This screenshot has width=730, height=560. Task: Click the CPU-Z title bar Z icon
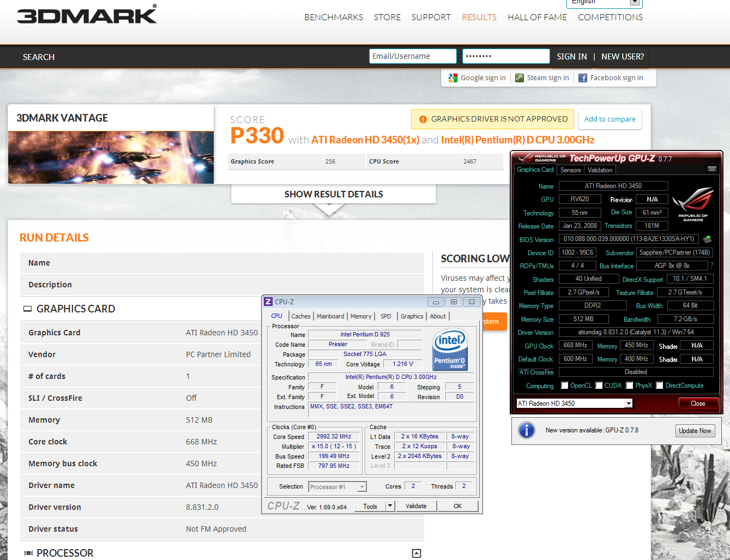[268, 302]
